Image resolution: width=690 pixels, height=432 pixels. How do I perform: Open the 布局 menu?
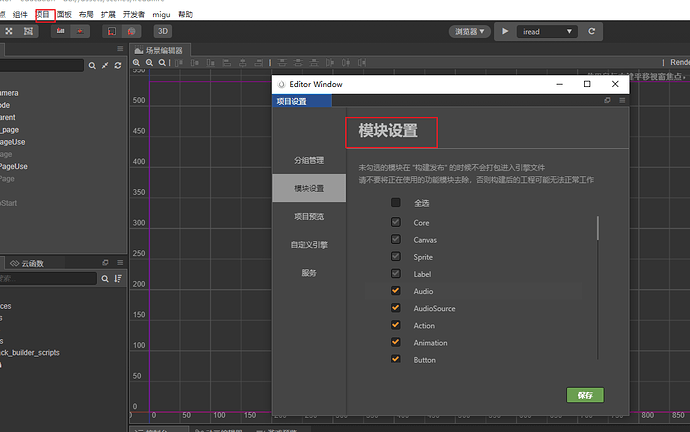(x=86, y=15)
